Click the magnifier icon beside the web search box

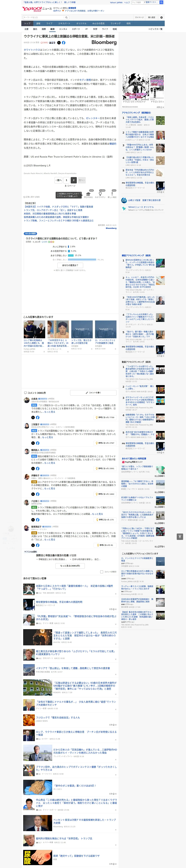tap(161, 2)
